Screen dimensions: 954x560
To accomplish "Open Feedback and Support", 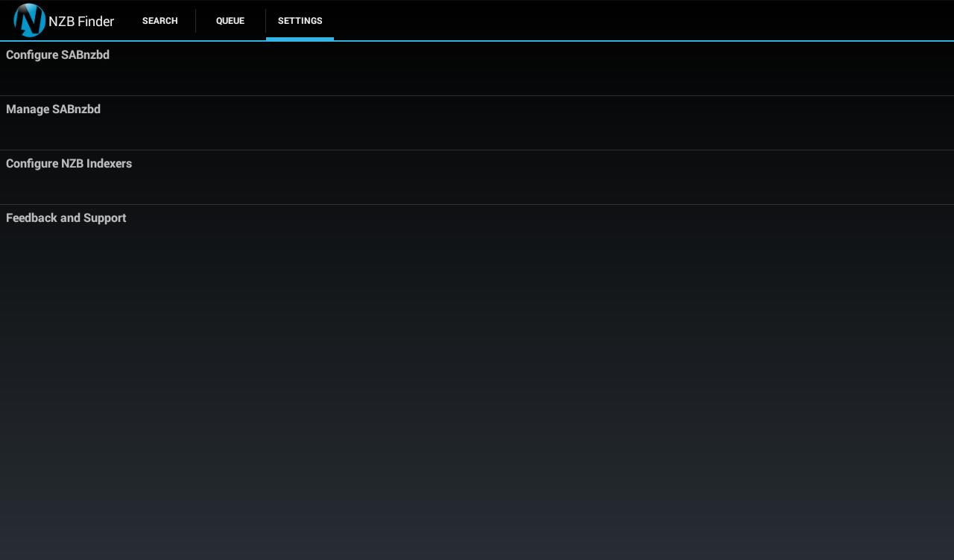I will pyautogui.click(x=477, y=232).
